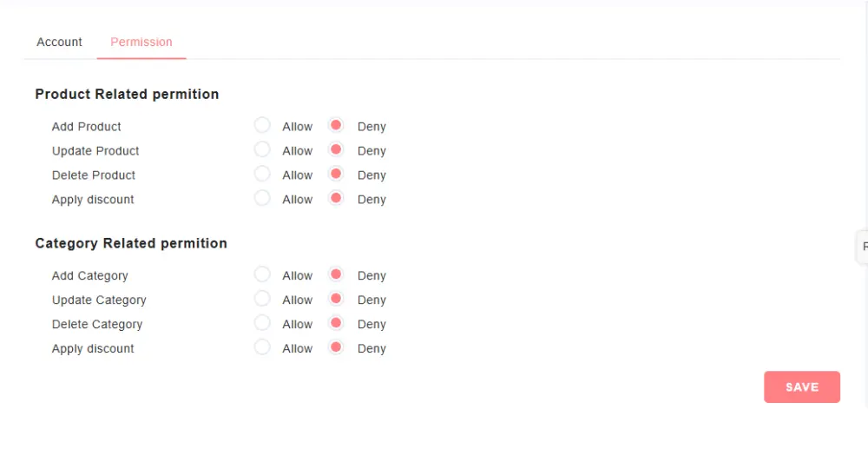Allow the Add Category permission
Image resolution: width=868 pixels, height=449 pixels.
[x=262, y=274]
